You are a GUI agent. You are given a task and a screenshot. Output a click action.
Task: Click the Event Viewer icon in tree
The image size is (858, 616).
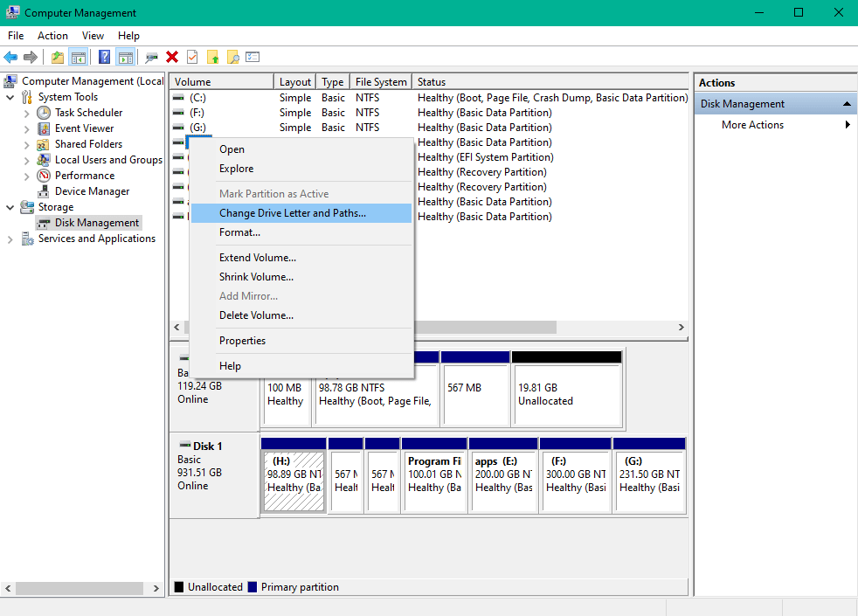pyautogui.click(x=44, y=128)
